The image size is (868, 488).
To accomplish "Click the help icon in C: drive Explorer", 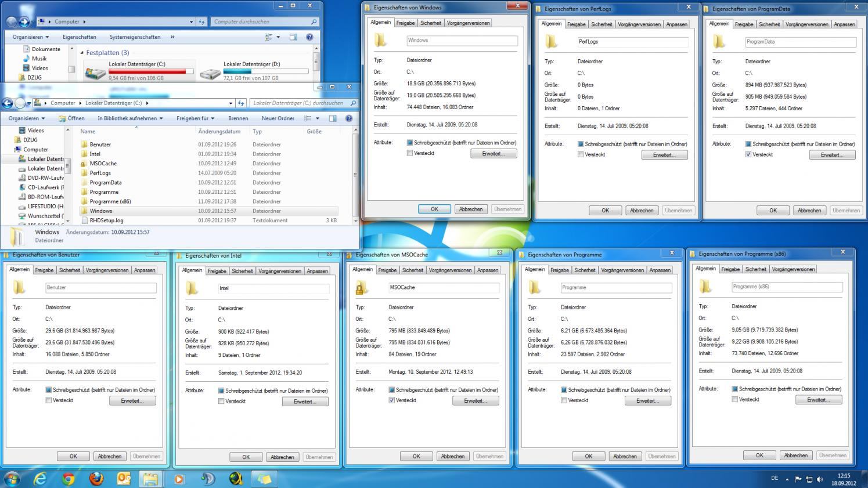I will click(x=349, y=118).
